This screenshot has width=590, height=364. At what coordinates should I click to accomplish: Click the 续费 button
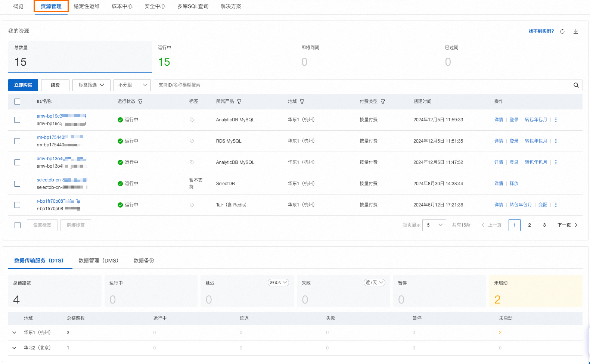point(55,85)
